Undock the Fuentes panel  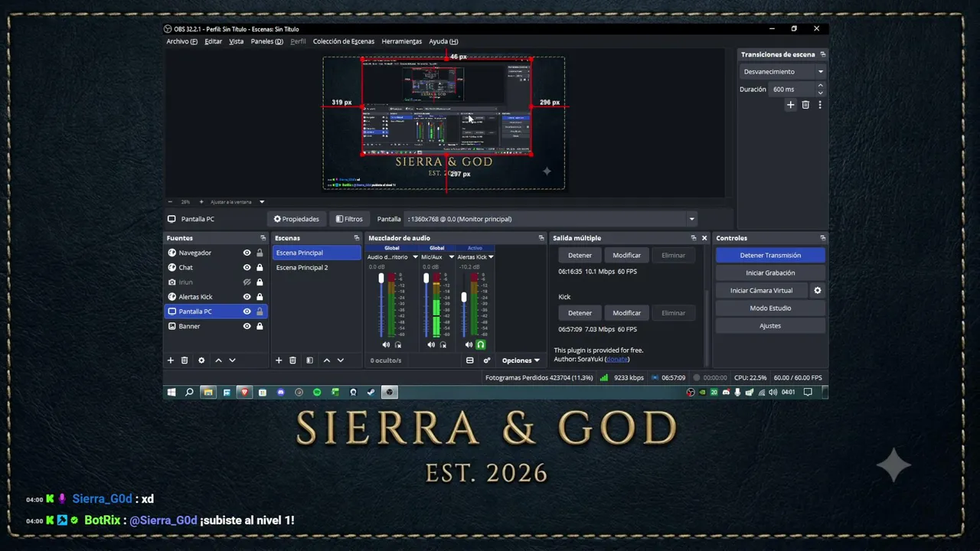263,238
